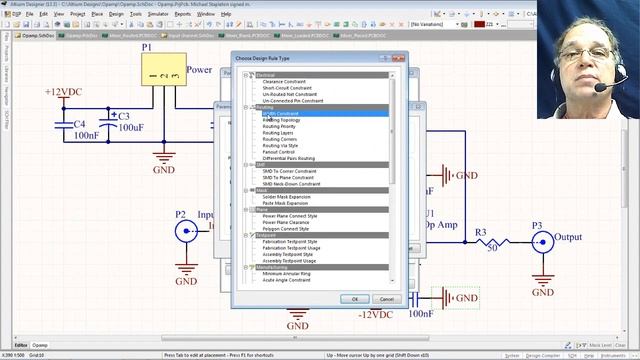Open the System panel button in status bar

coord(512,356)
